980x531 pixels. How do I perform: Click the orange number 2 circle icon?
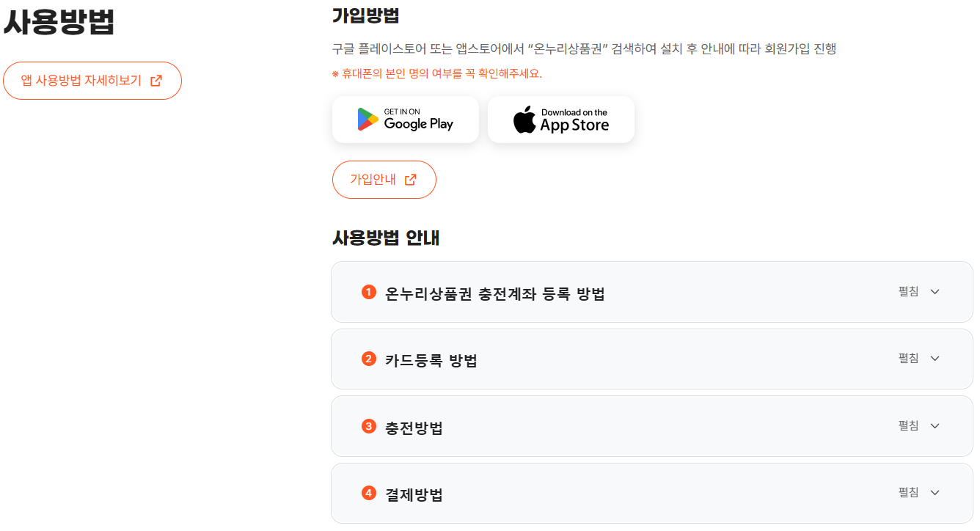click(368, 358)
